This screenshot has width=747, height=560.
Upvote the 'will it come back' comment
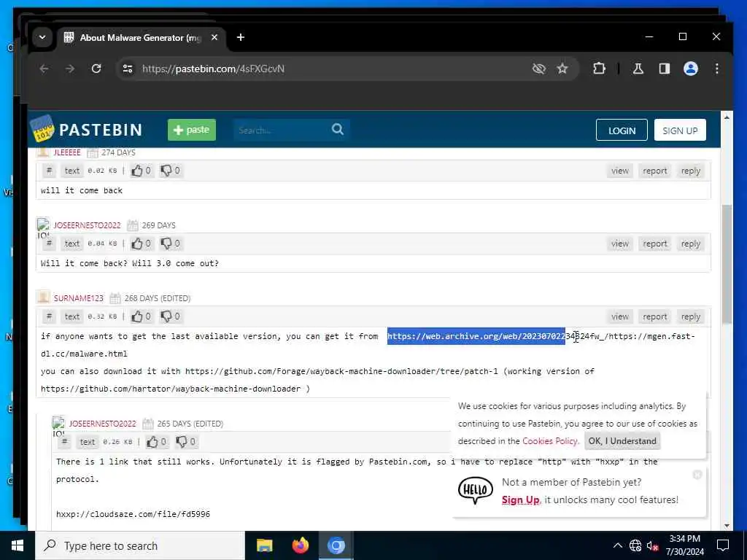[x=141, y=171]
